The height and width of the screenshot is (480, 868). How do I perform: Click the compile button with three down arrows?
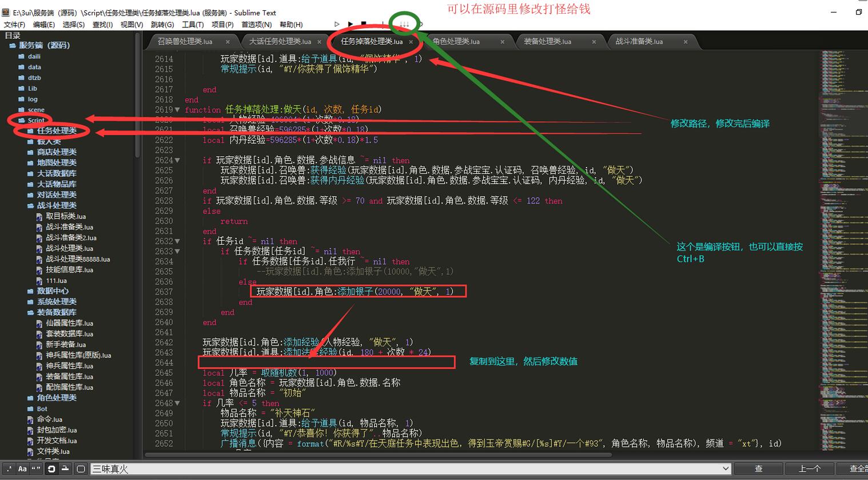point(404,24)
